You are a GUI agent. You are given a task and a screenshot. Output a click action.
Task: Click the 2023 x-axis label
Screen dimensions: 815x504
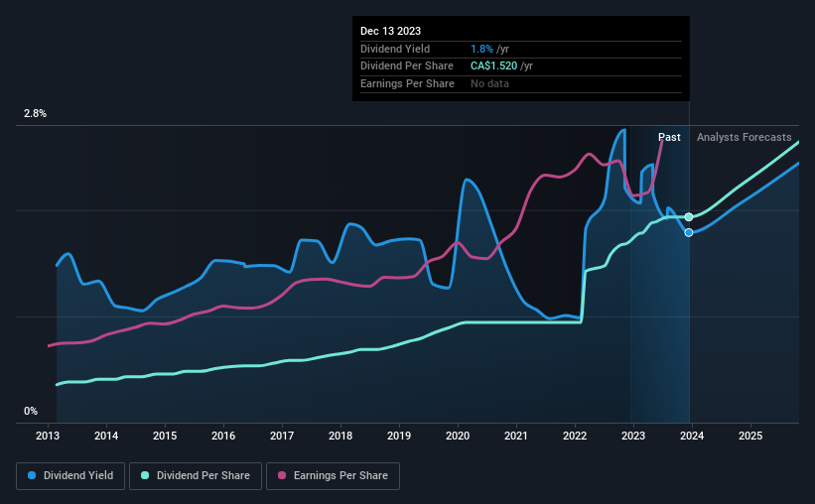click(633, 436)
